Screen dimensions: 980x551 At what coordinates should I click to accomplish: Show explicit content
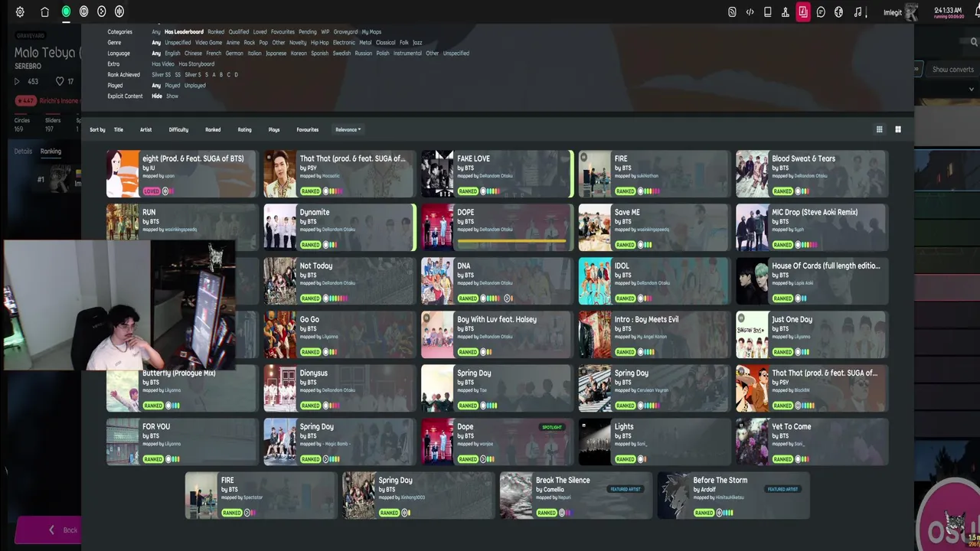pos(172,96)
